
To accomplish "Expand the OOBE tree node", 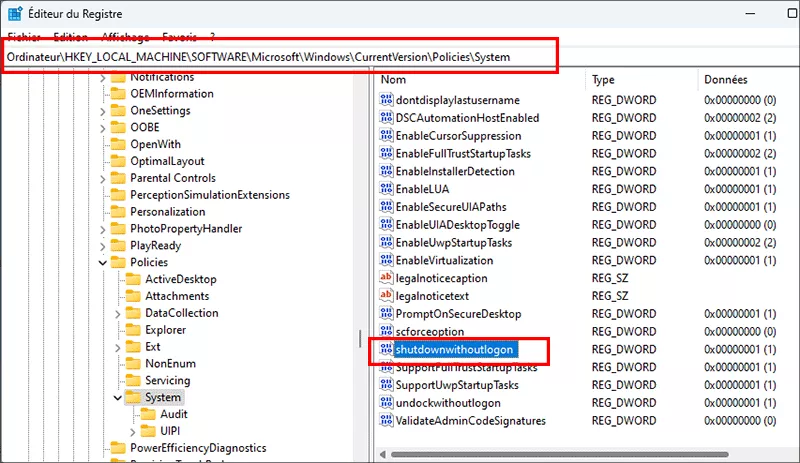I will [x=102, y=127].
